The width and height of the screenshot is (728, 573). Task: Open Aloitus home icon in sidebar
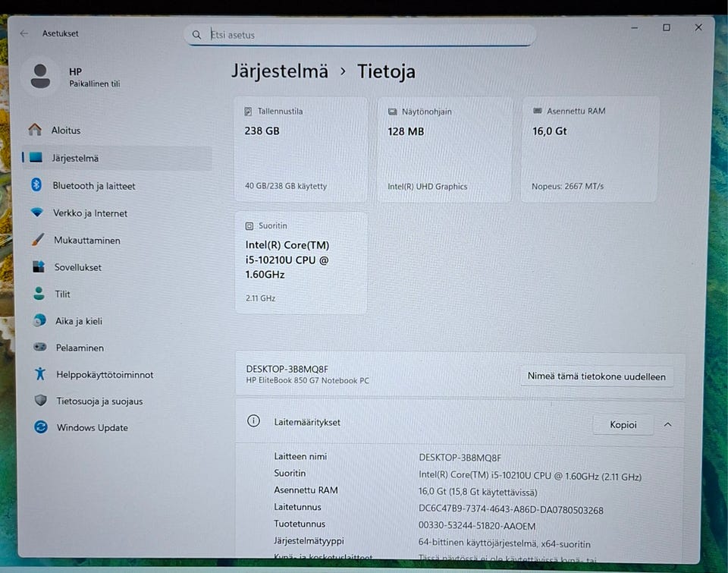(x=35, y=130)
